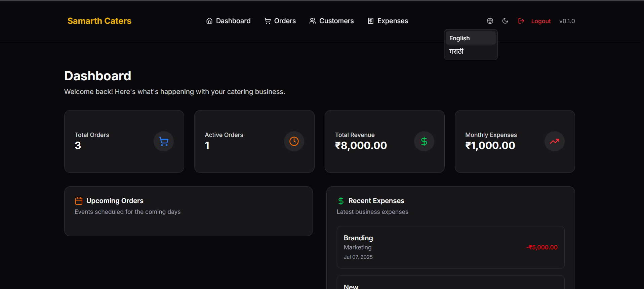Click the logout arrow icon
Screen dimensions: 644x289
coord(521,20)
